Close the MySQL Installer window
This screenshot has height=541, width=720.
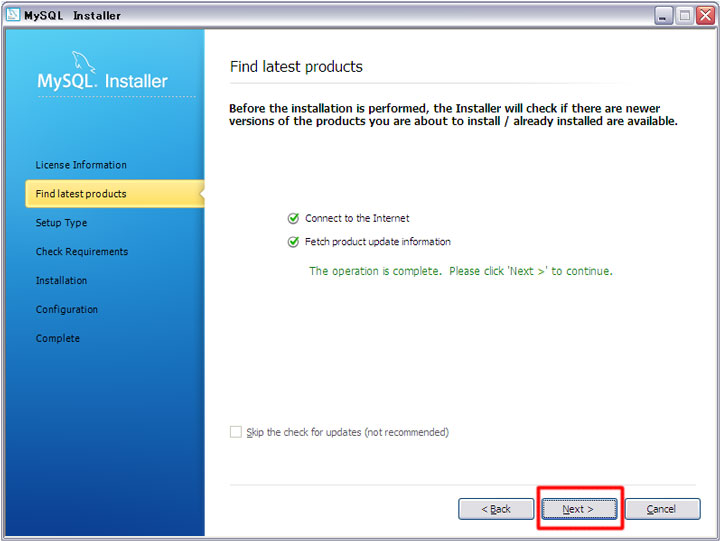tap(705, 16)
